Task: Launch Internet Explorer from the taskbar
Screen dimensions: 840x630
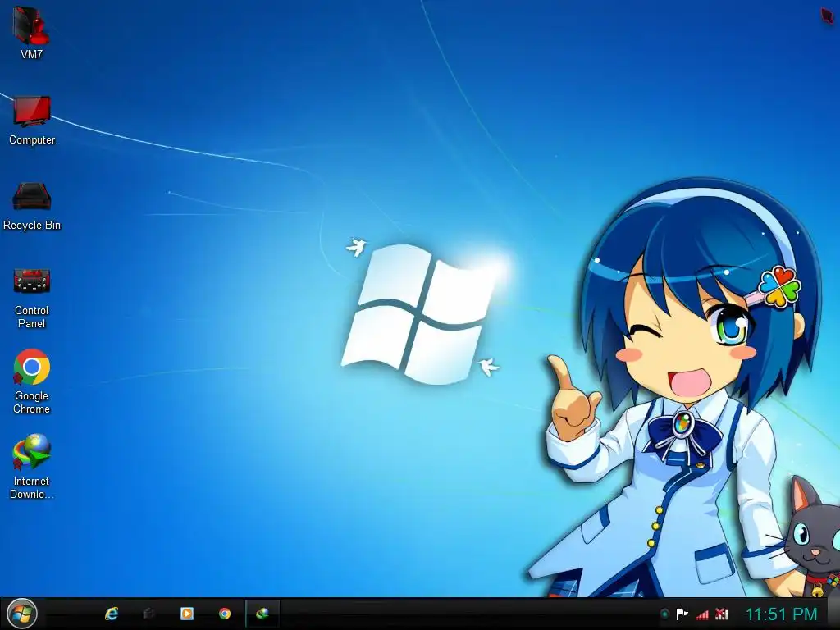Action: pos(112,614)
